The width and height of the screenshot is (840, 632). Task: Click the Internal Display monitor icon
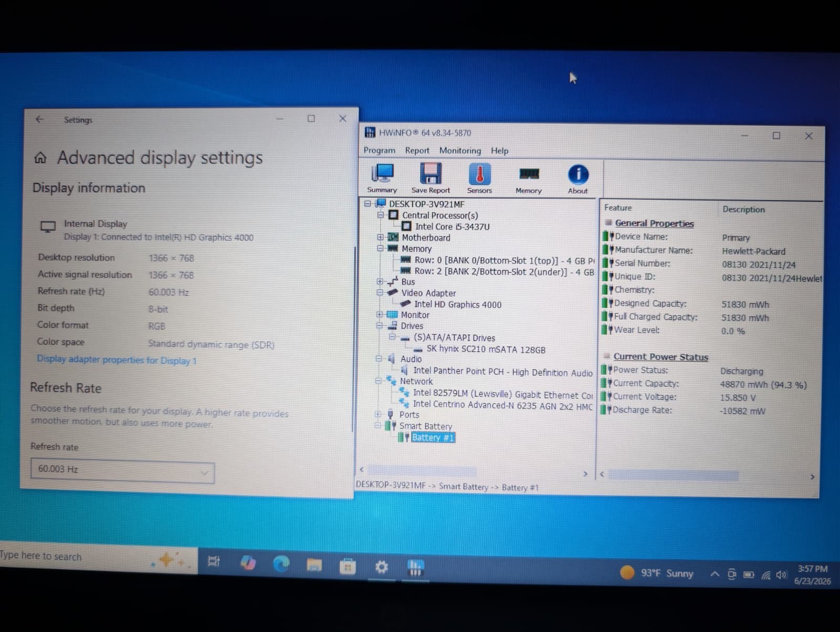coord(48,227)
